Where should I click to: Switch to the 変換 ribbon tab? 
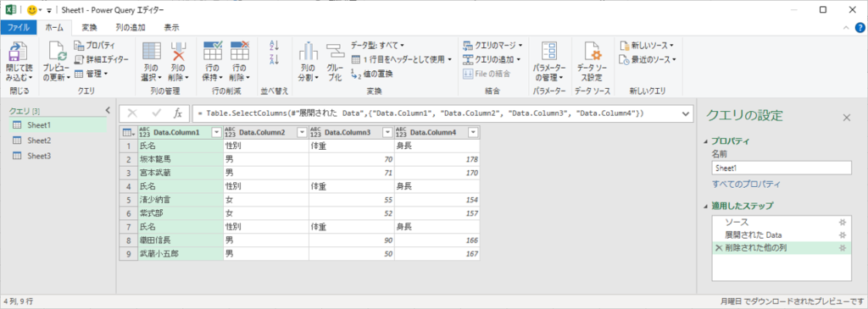click(x=89, y=27)
